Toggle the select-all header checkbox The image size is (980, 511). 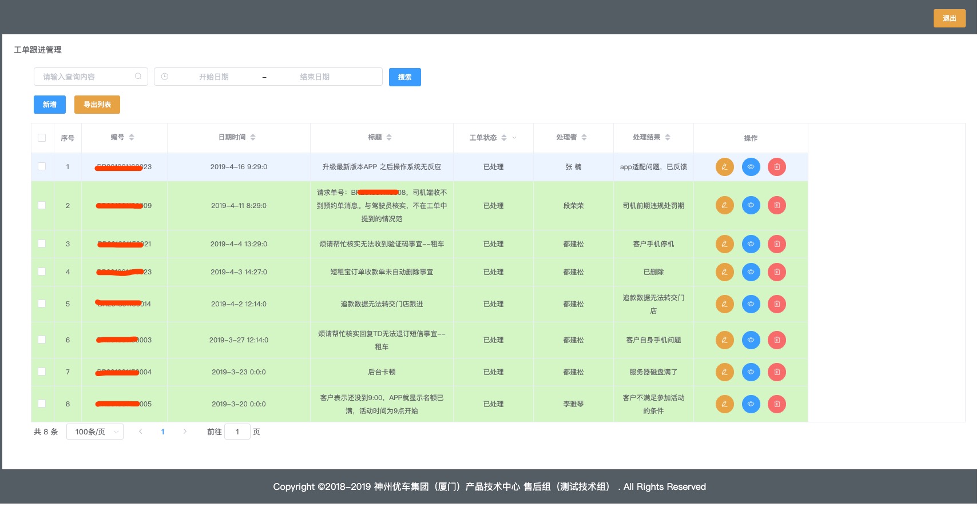[42, 138]
